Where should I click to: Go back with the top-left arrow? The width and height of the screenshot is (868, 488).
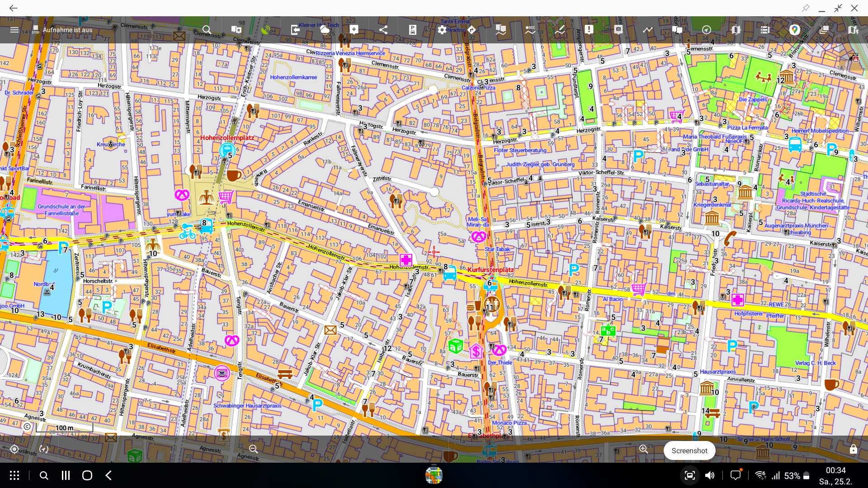tap(14, 8)
